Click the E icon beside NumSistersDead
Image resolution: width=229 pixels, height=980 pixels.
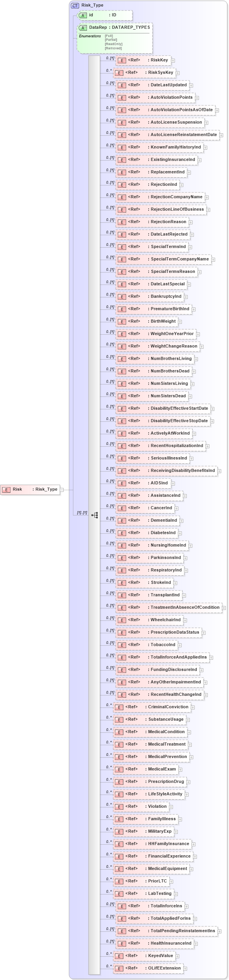pyautogui.click(x=122, y=397)
